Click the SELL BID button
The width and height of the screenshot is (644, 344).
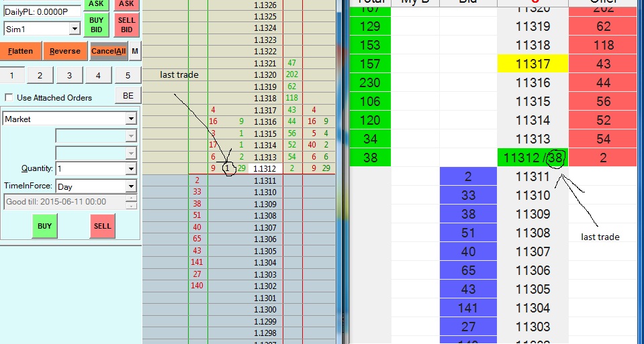126,25
